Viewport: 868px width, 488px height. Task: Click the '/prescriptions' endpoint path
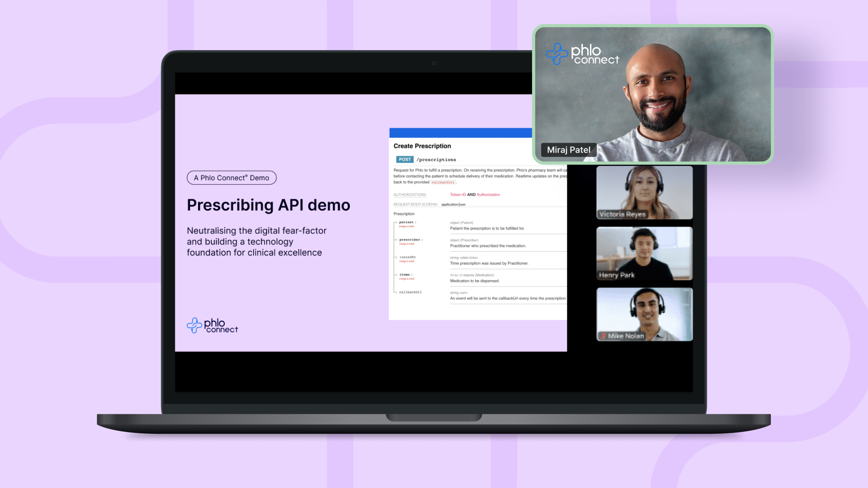[x=436, y=160]
